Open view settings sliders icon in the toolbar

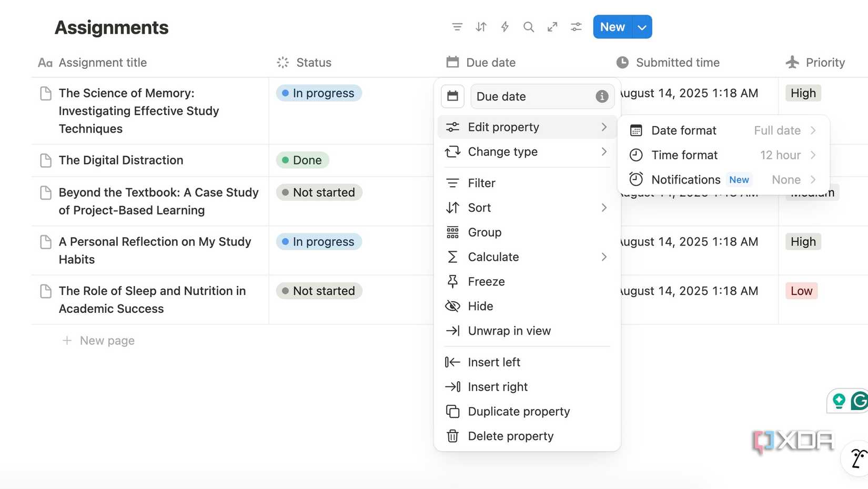(576, 27)
